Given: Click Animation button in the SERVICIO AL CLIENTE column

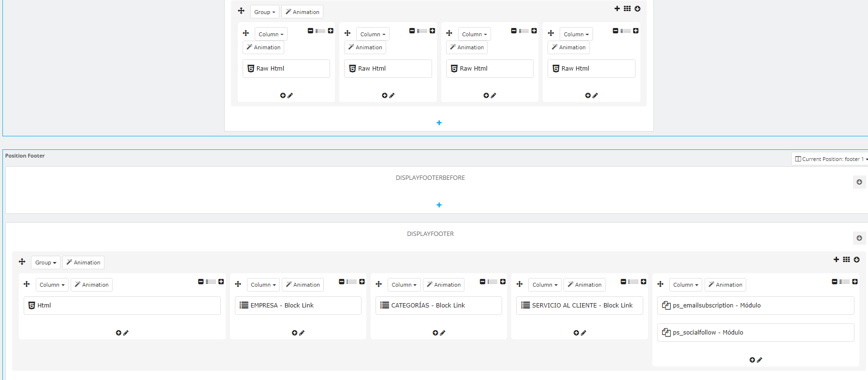Looking at the screenshot, I should pyautogui.click(x=585, y=285).
